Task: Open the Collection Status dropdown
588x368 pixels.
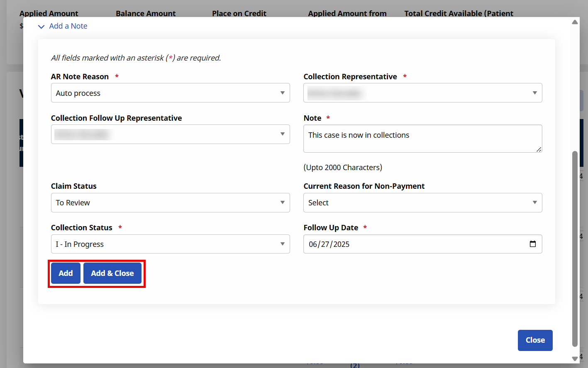Action: 170,244
